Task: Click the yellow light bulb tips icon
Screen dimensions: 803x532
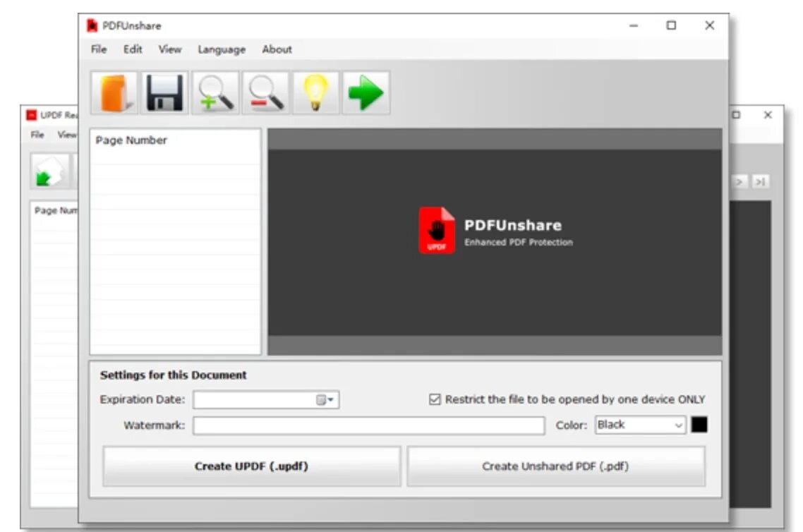Action: [315, 92]
